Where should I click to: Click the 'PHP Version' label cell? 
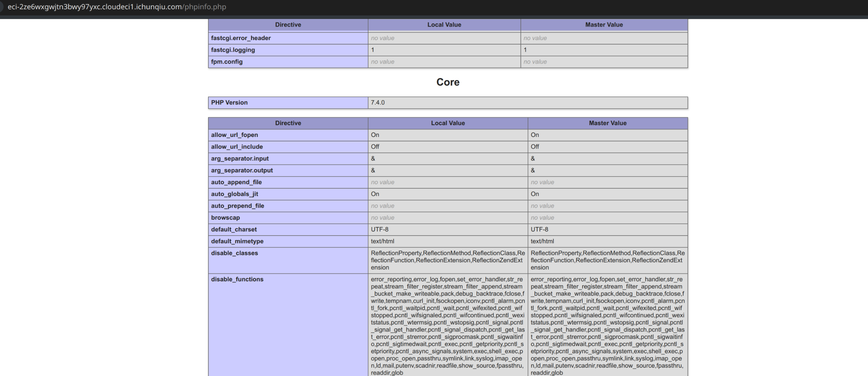click(x=288, y=103)
